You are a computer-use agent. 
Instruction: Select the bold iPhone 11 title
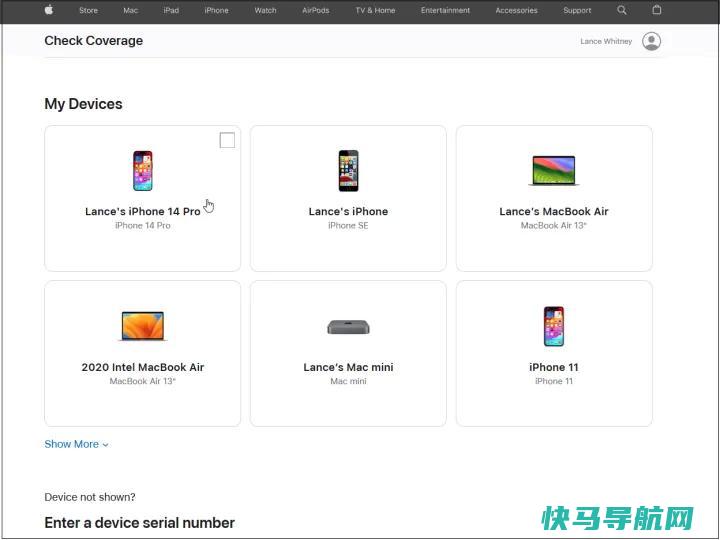pyautogui.click(x=554, y=367)
